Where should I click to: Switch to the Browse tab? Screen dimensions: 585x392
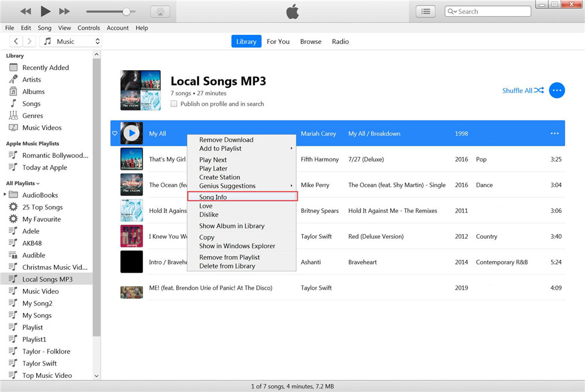311,42
